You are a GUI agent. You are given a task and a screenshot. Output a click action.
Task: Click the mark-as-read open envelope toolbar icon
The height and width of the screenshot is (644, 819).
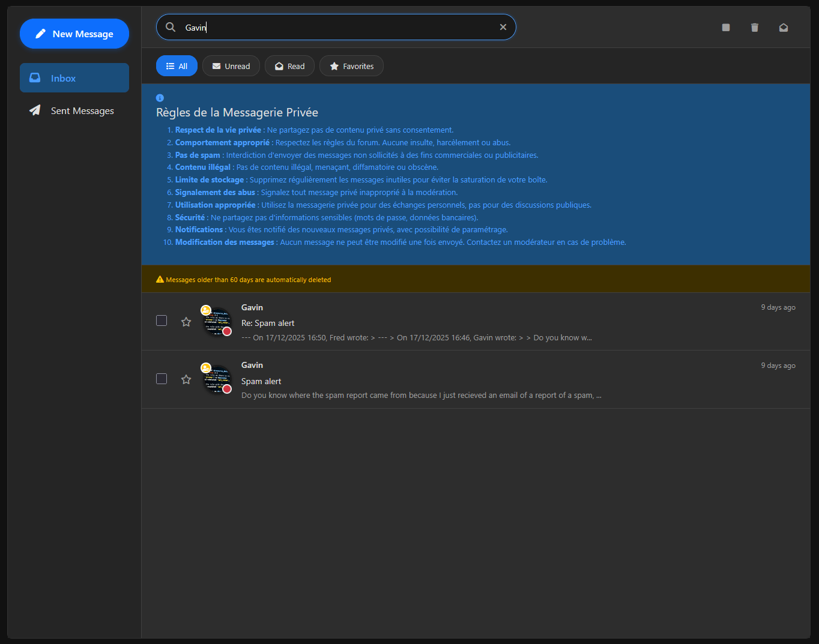tap(783, 28)
